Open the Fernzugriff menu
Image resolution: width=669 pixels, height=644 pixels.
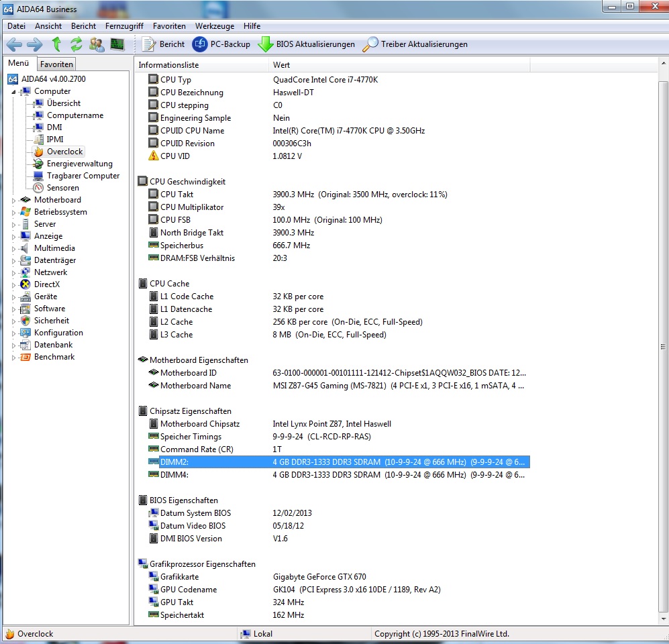[124, 26]
